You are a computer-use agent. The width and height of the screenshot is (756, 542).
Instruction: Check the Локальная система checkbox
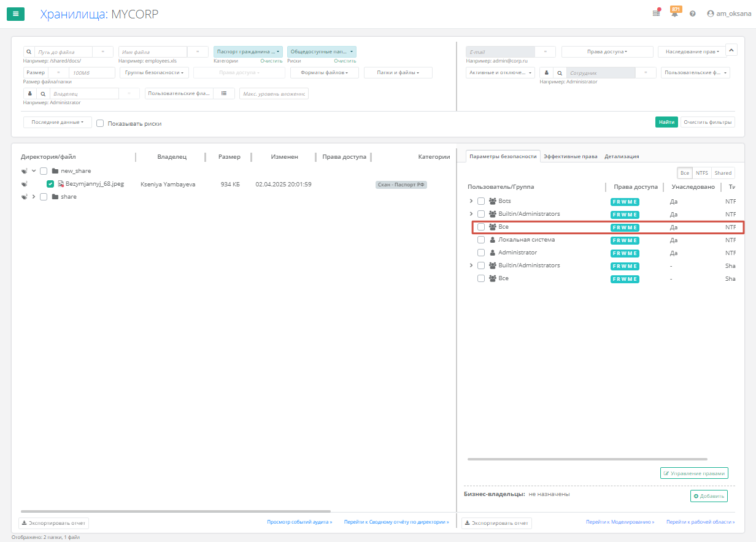481,240
